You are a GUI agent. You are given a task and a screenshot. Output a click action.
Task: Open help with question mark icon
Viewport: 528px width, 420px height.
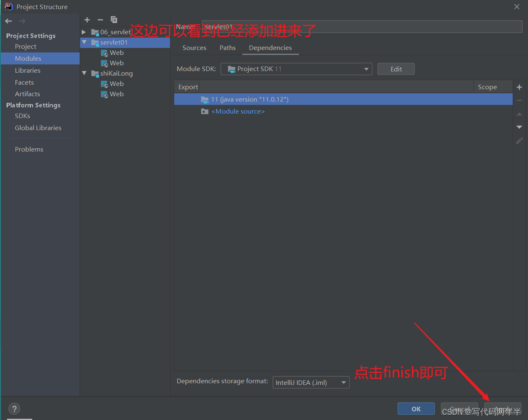pos(14,409)
